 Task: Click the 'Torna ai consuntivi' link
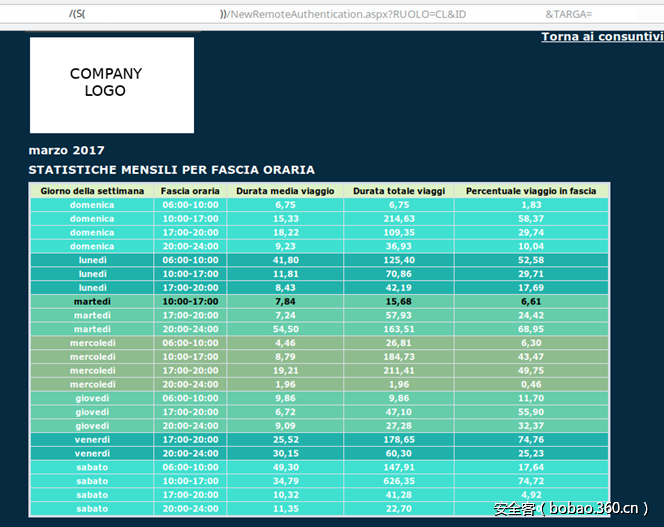coord(601,36)
